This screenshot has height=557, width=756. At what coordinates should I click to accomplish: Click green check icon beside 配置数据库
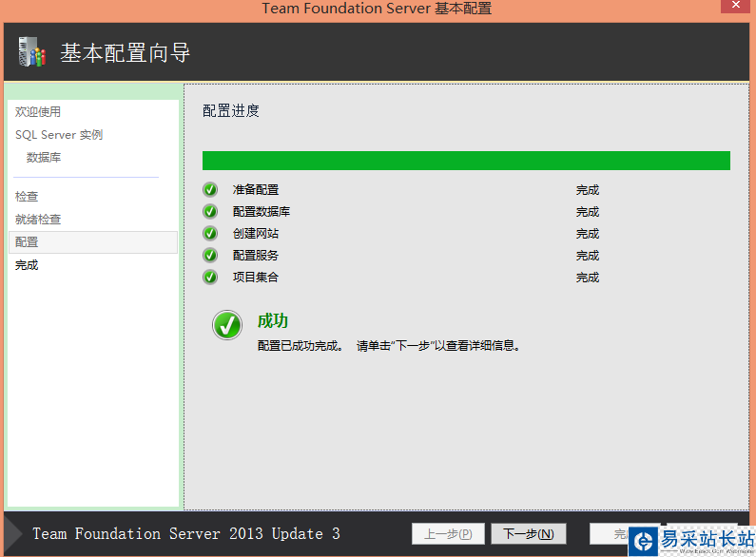(x=210, y=212)
